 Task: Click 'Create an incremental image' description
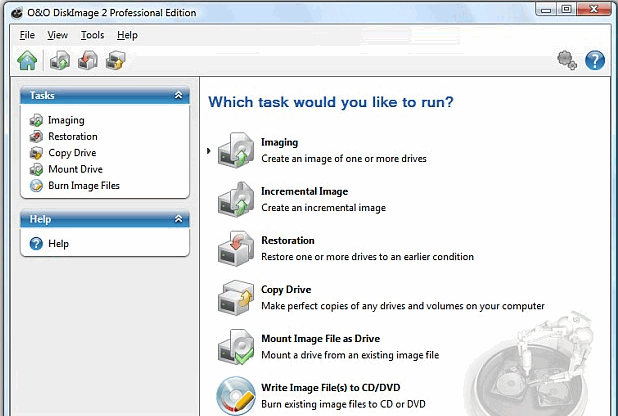point(324,208)
